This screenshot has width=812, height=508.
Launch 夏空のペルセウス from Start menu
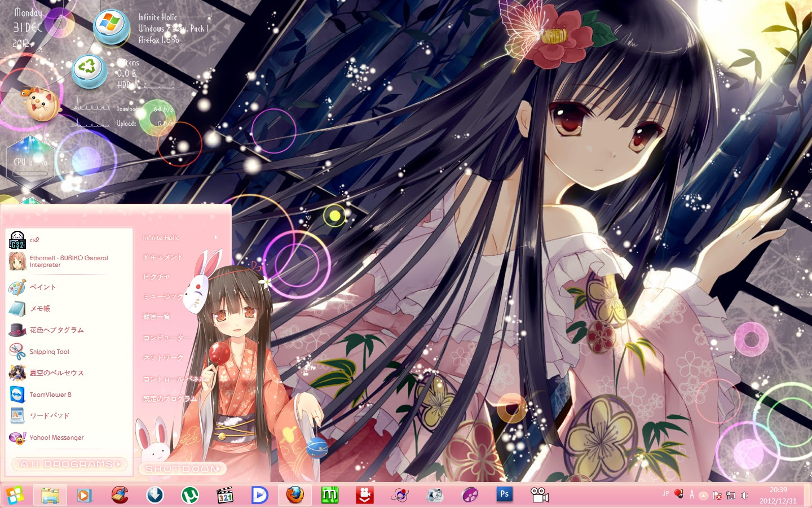tap(69, 373)
